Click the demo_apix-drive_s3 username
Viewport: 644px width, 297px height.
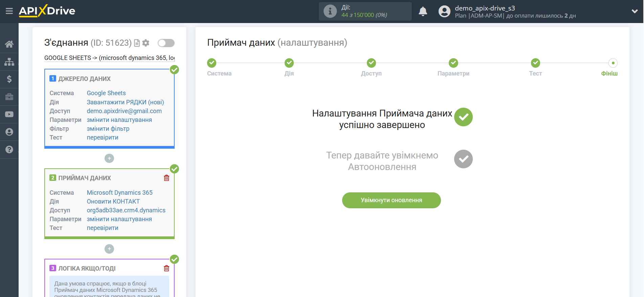[485, 8]
